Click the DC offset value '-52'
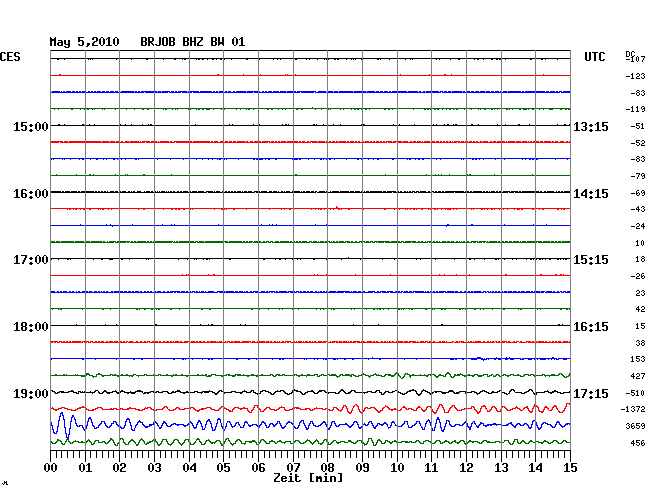Screen dimensions: 650x494 (638, 143)
